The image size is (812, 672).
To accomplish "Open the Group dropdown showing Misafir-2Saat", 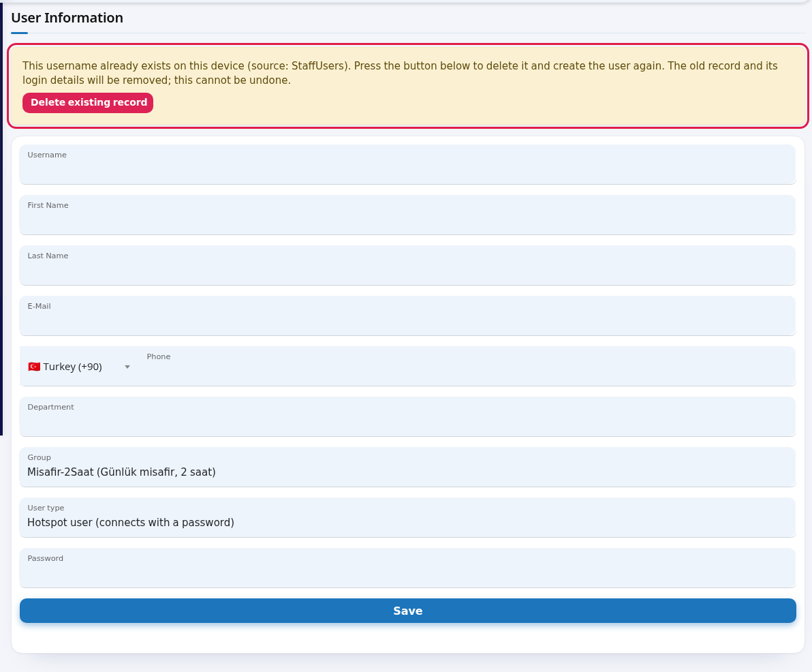I will click(x=407, y=467).
